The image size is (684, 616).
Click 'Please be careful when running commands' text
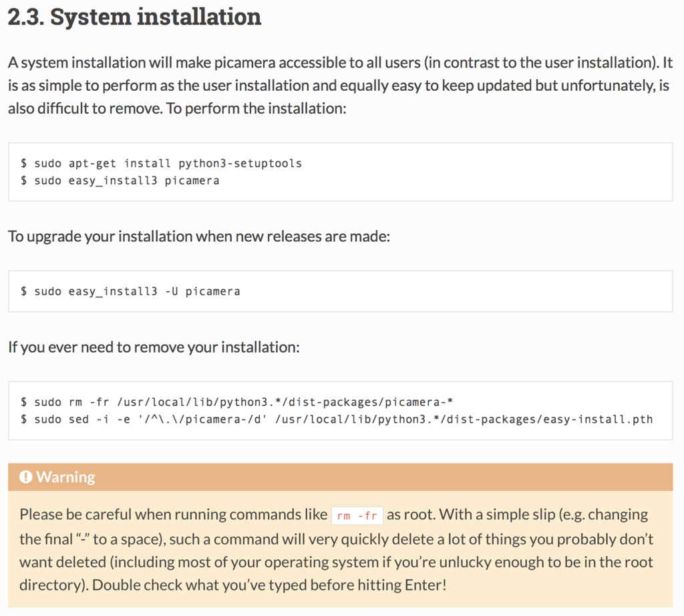point(173,515)
